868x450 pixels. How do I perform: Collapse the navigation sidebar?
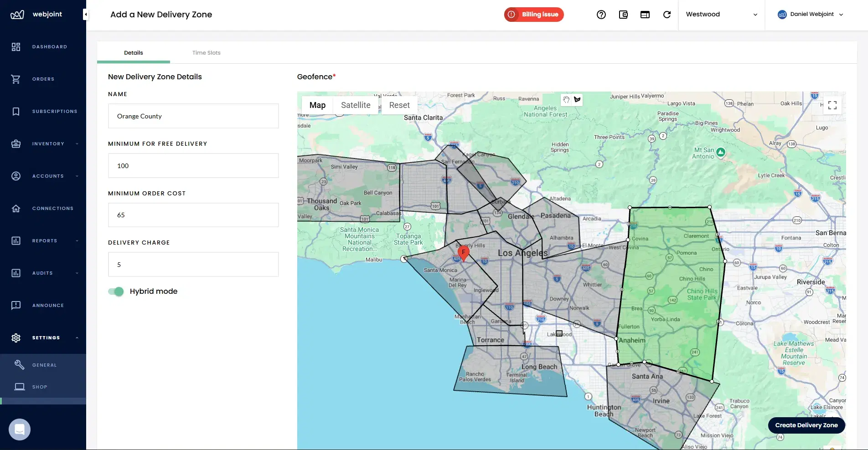click(85, 14)
